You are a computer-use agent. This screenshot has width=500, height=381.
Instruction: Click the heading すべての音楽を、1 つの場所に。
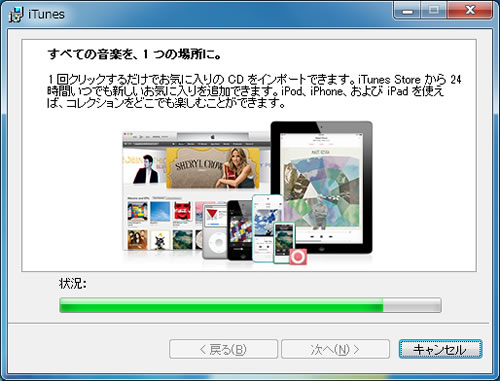134,54
